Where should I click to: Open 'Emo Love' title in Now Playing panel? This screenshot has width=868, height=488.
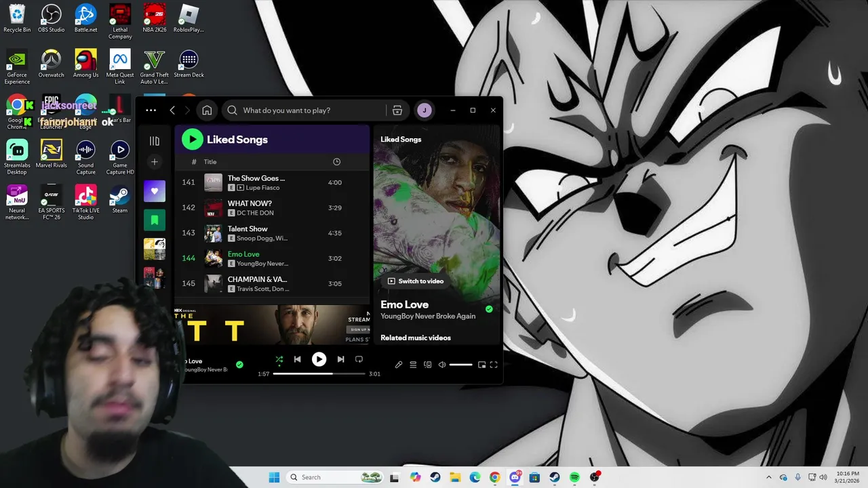pos(405,304)
